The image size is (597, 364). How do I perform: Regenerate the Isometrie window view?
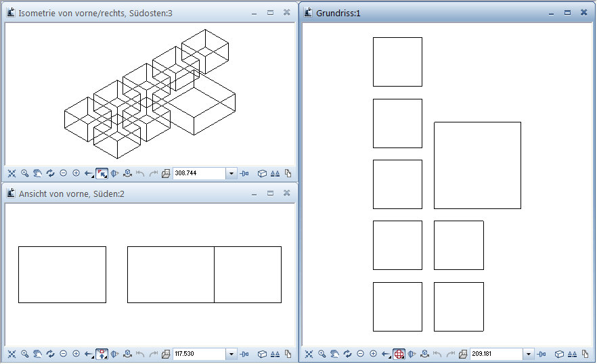pyautogui.click(x=50, y=174)
